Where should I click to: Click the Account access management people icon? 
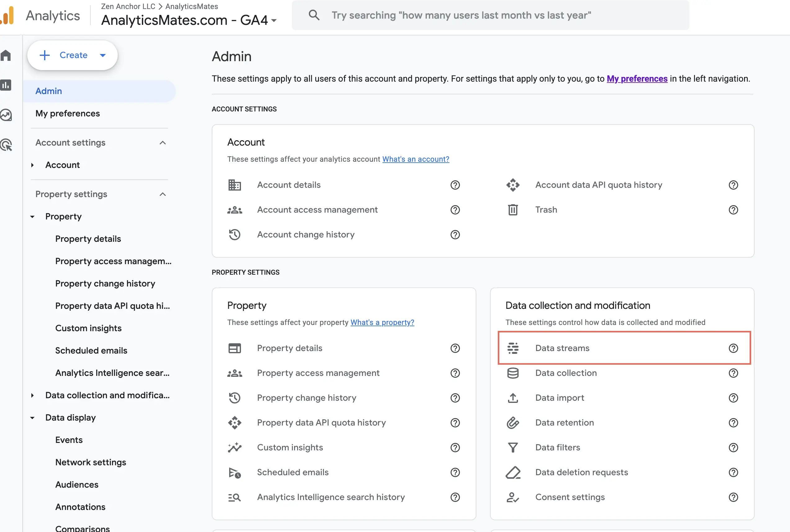click(234, 210)
